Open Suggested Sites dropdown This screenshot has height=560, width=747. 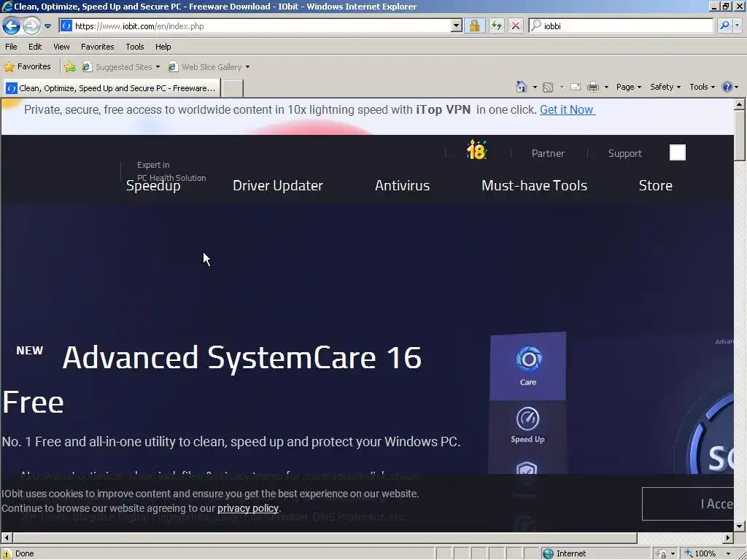121,67
